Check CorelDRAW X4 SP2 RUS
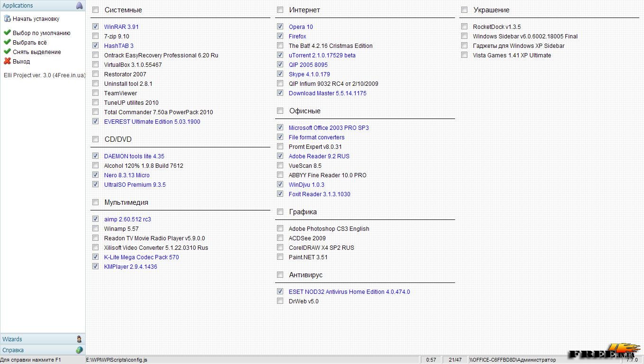The width and height of the screenshot is (644, 364). [x=280, y=247]
